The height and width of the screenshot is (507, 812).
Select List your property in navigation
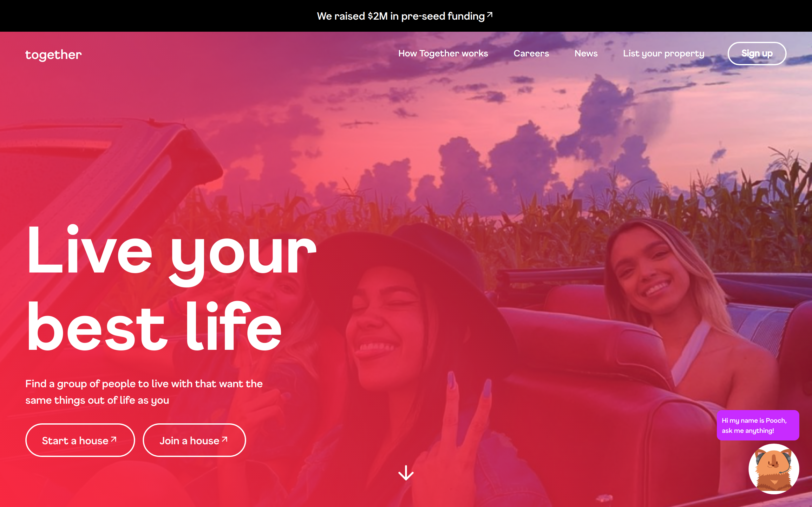tap(663, 54)
